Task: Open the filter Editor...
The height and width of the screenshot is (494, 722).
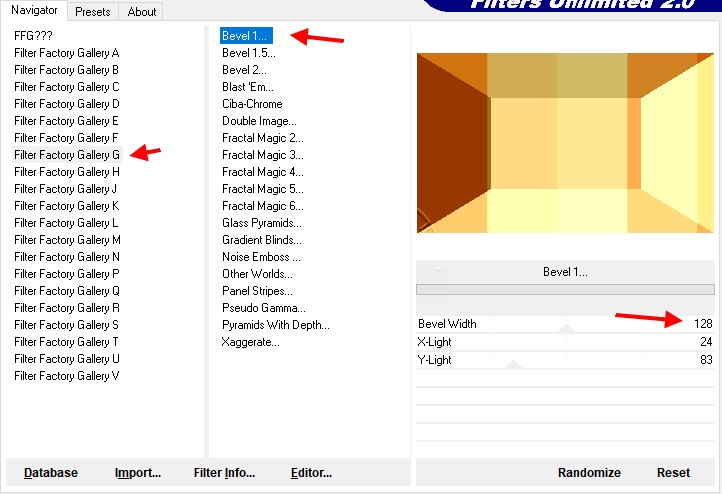Action: point(311,473)
